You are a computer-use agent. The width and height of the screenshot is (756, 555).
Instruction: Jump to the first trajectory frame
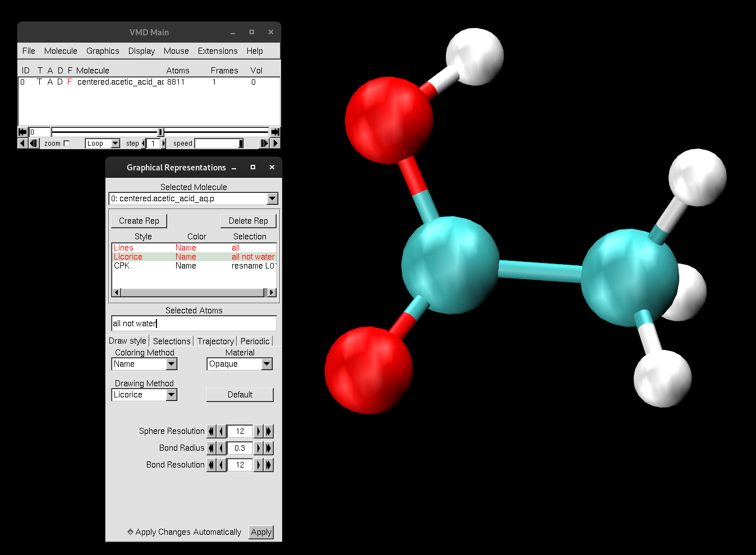pyautogui.click(x=21, y=132)
